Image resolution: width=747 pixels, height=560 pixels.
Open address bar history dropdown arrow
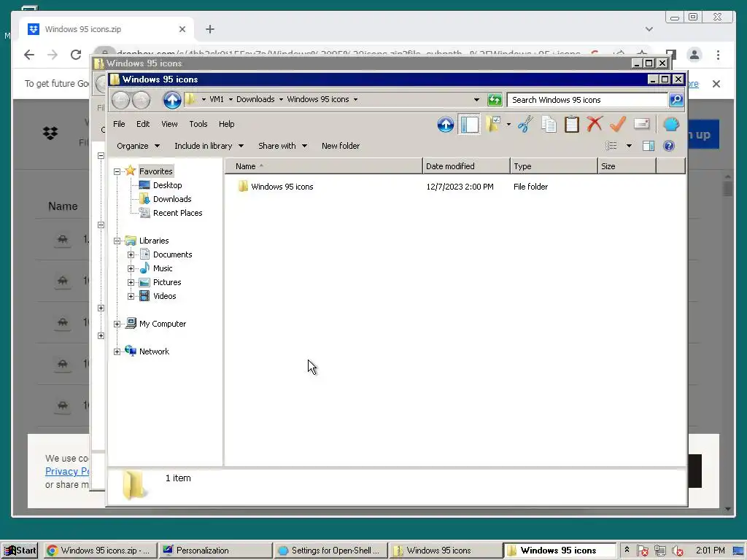tap(476, 99)
